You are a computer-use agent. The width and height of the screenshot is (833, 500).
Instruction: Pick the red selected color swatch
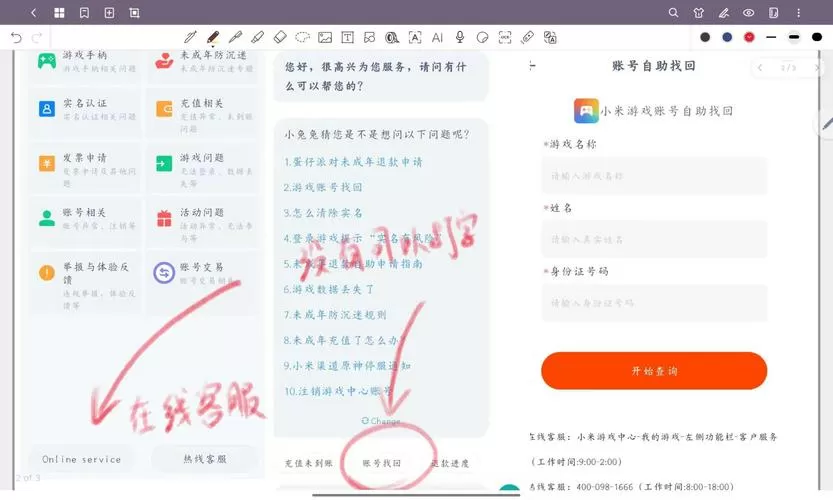(x=749, y=37)
